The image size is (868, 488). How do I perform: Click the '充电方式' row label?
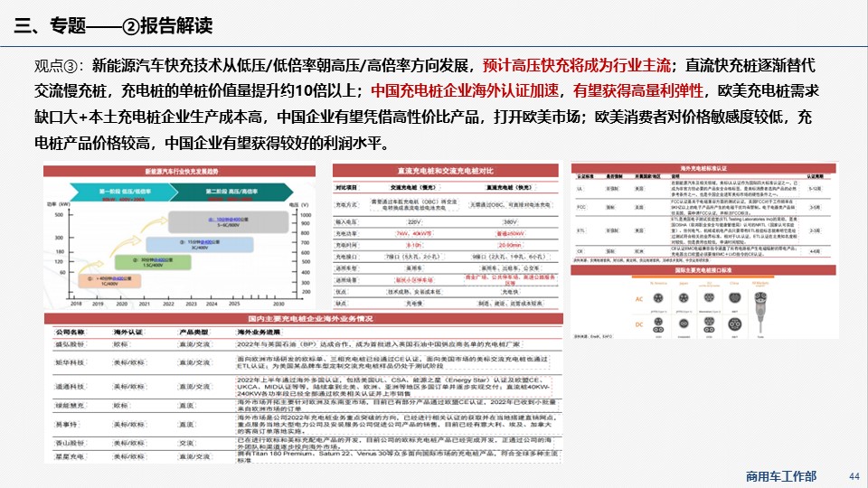pos(346,205)
